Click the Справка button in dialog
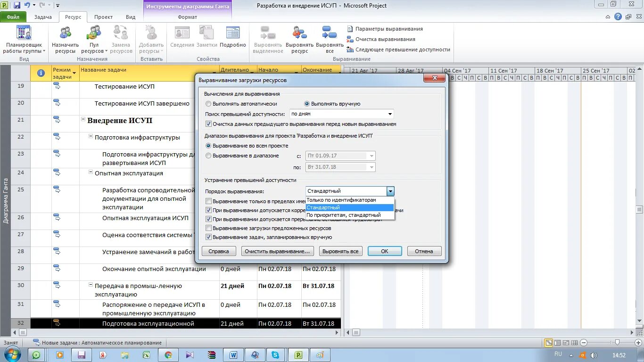Screen dimensions: 644x362 tap(219, 251)
